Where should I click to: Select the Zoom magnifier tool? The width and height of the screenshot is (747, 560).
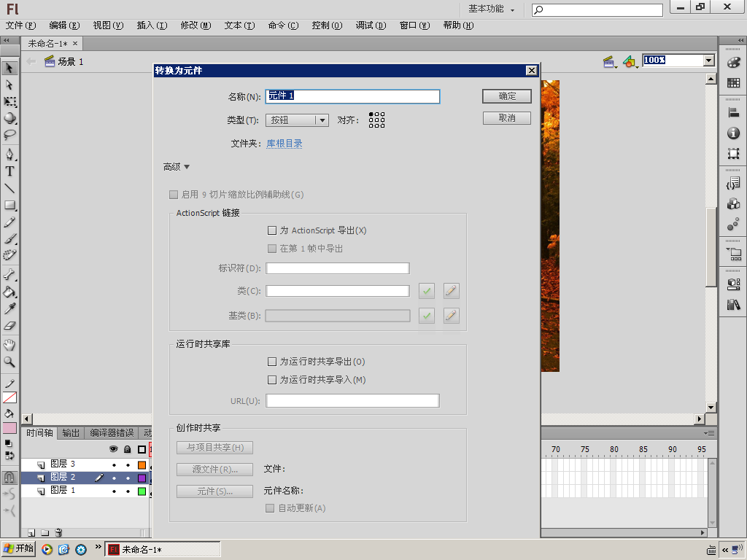pyautogui.click(x=9, y=362)
